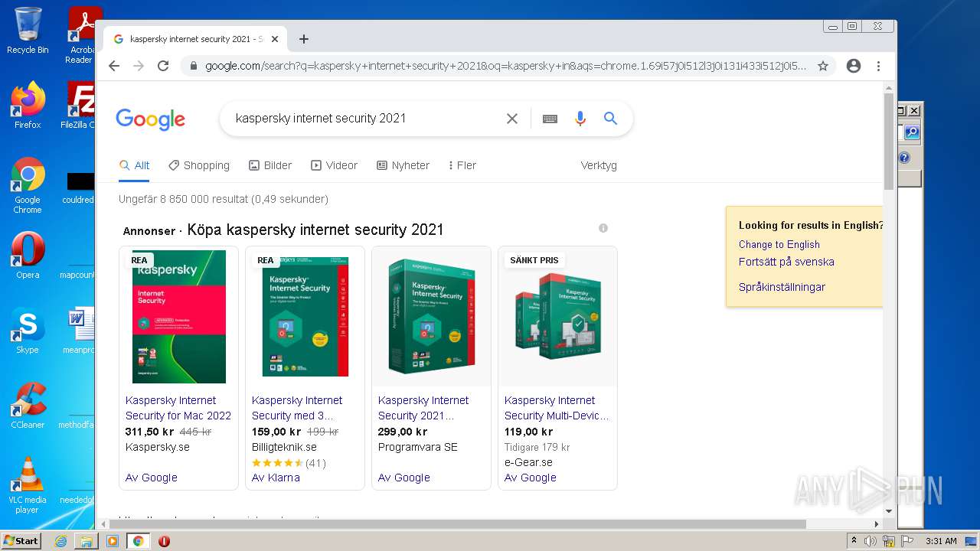The height and width of the screenshot is (551, 980).
Task: Click the Billigteknik.se product image
Action: [x=305, y=317]
